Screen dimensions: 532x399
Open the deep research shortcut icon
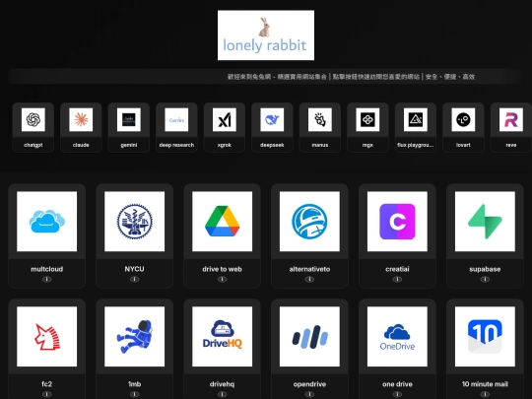click(176, 119)
